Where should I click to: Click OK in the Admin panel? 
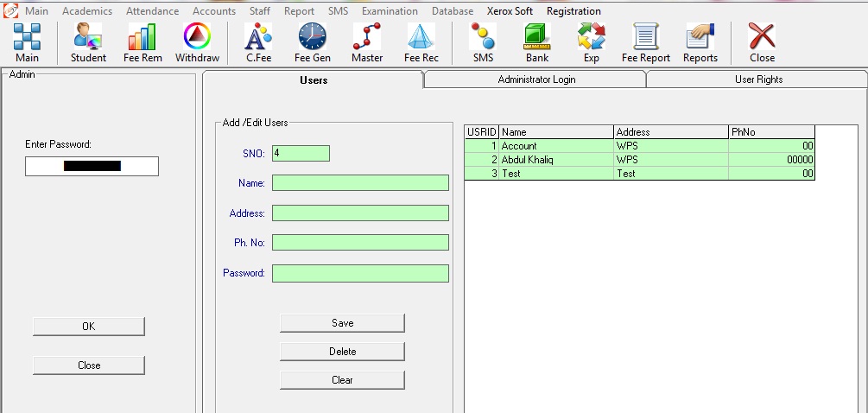pos(89,326)
